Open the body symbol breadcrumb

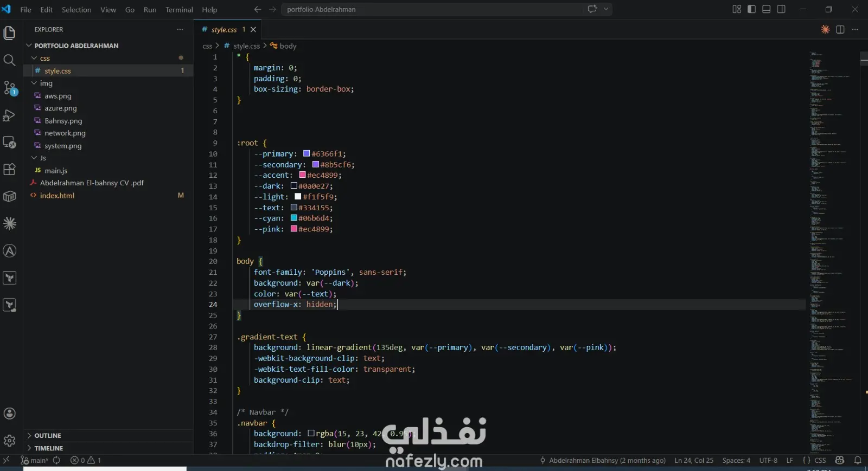coord(283,46)
